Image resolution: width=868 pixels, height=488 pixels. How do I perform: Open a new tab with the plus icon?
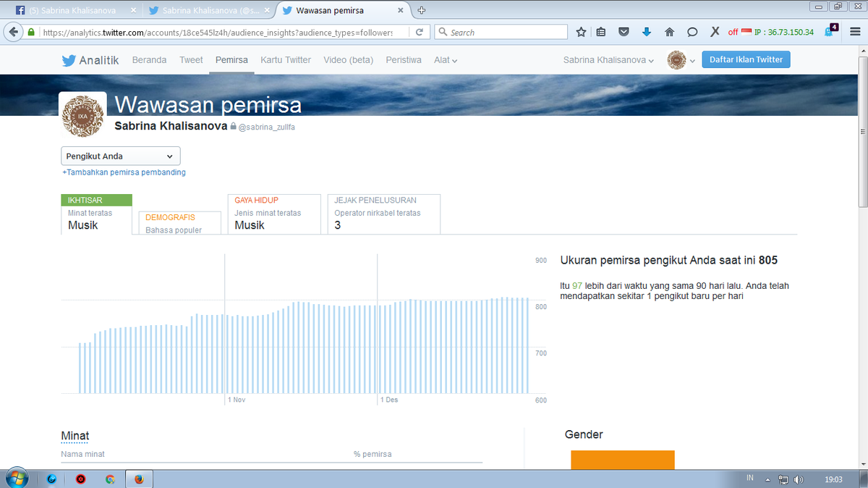tap(422, 10)
